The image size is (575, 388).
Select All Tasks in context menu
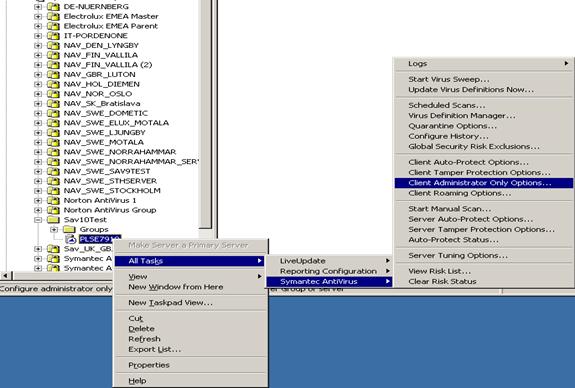pyautogui.click(x=189, y=261)
